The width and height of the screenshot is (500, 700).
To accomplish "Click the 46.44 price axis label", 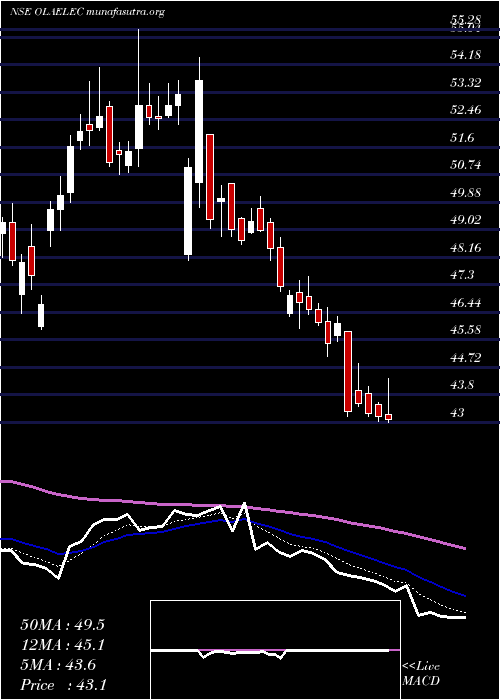I will point(466,303).
